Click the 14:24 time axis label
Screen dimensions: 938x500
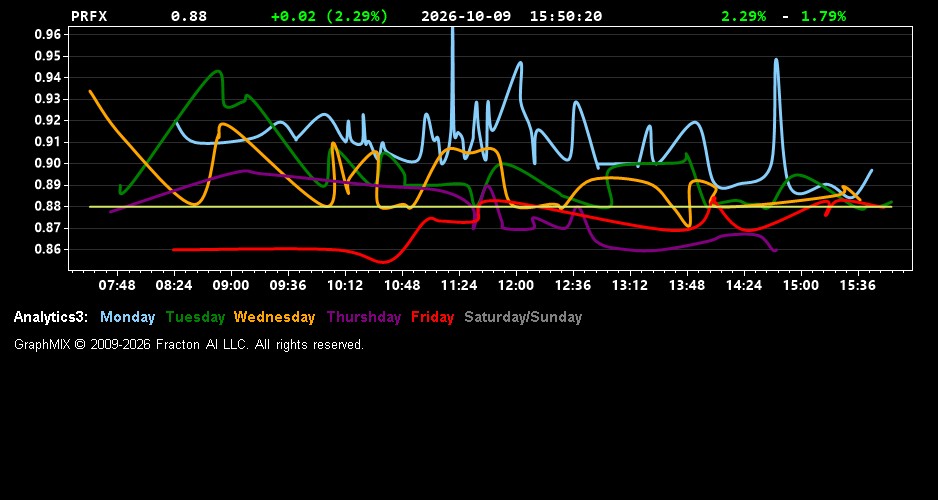coord(744,285)
